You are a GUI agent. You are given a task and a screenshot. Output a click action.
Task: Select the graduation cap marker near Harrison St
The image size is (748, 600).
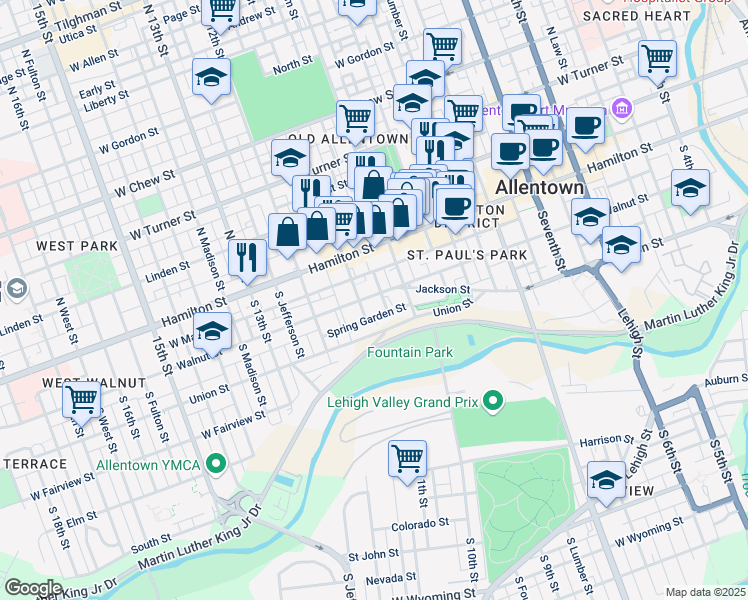point(606,481)
